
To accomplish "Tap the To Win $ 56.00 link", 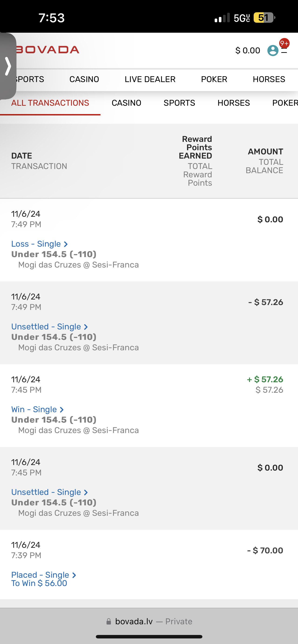I will pos(39,583).
